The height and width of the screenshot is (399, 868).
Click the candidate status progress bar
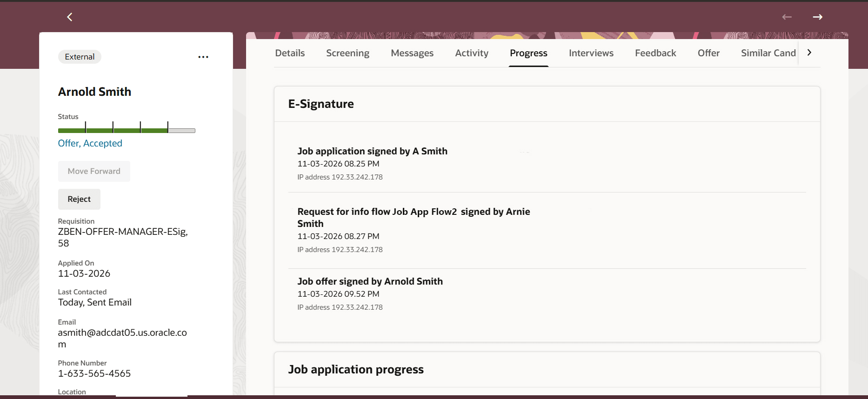point(127,130)
